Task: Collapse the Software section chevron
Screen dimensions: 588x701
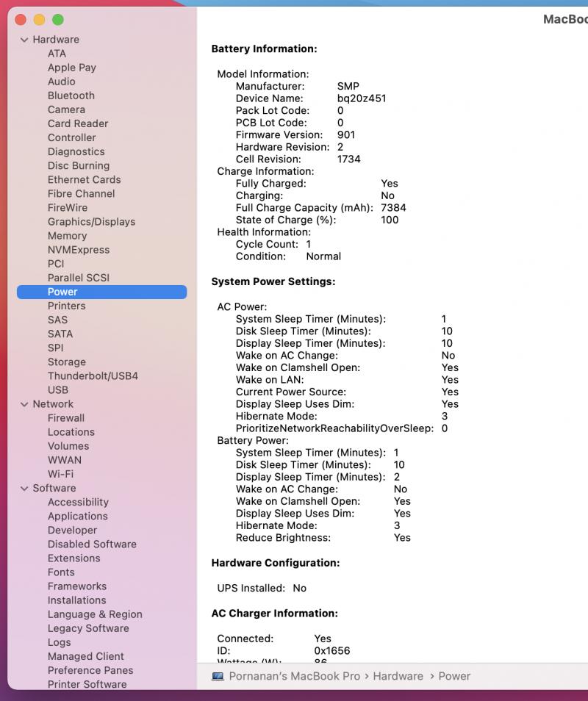Action: click(24, 488)
